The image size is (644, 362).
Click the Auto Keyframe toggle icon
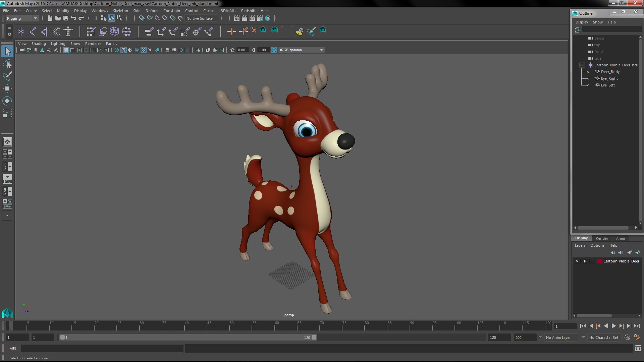click(x=627, y=338)
